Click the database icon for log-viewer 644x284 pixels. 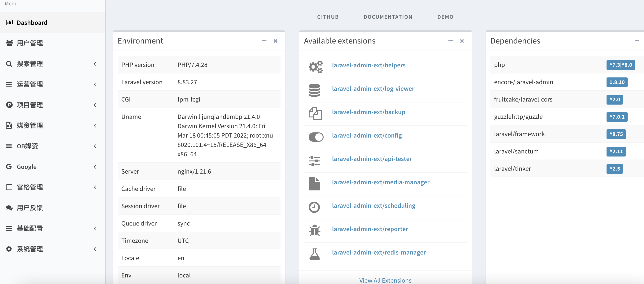[x=314, y=90]
